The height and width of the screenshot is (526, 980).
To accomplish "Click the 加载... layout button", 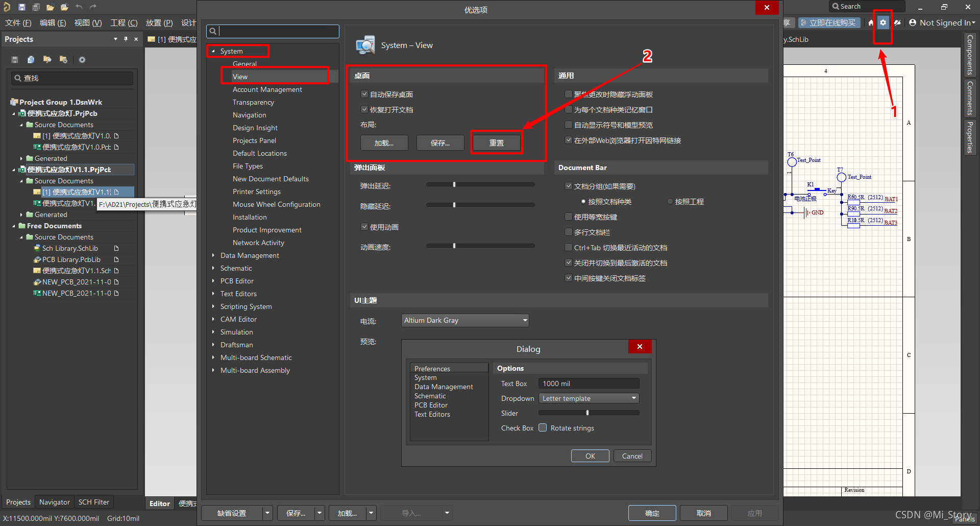I will (x=384, y=143).
